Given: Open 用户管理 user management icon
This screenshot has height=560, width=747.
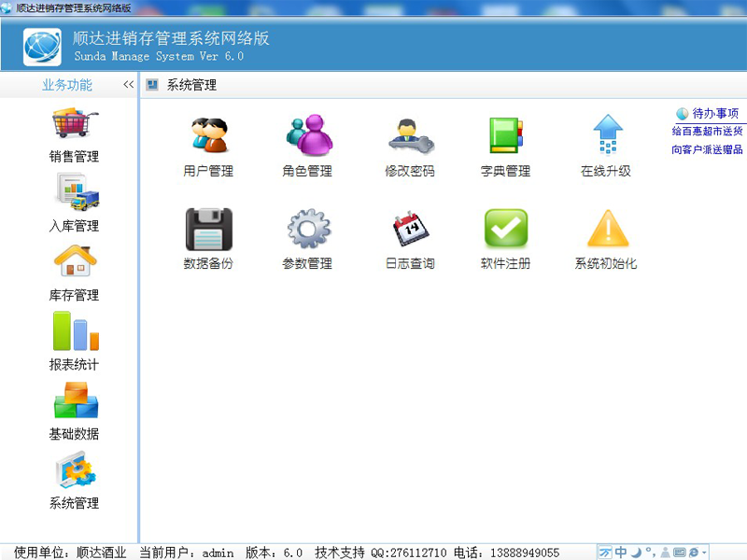Looking at the screenshot, I should click(x=208, y=136).
